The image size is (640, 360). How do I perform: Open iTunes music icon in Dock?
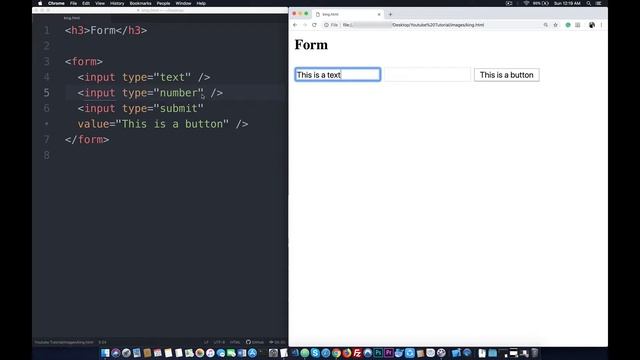coord(210,353)
